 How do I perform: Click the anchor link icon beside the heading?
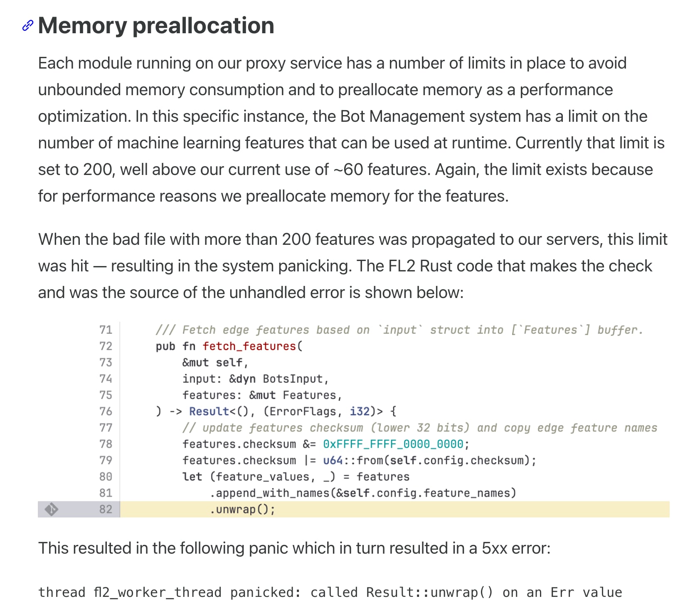(x=27, y=26)
